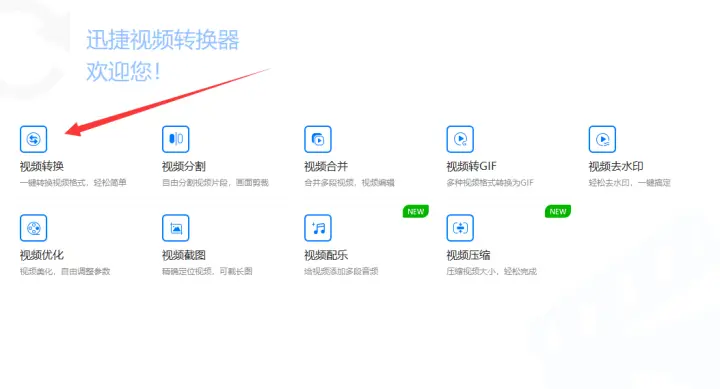The height and width of the screenshot is (389, 720).
Task: Open the 视频优化 video optimize icon
Action: point(34,228)
